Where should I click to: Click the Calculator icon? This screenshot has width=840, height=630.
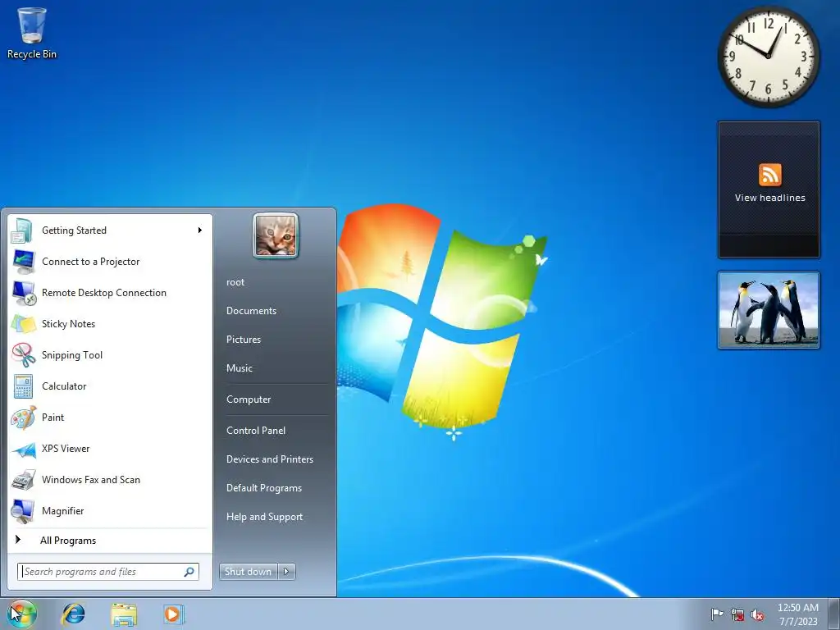point(23,386)
